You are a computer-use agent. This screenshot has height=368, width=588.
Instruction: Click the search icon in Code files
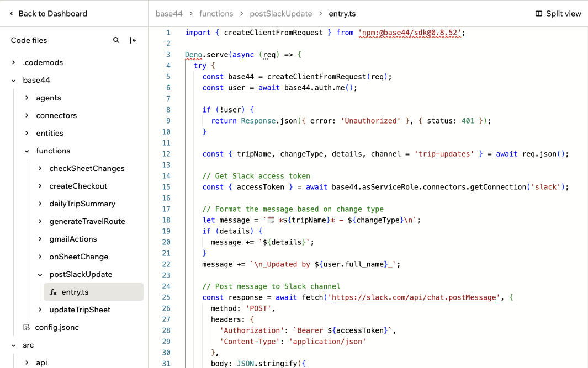coord(116,40)
